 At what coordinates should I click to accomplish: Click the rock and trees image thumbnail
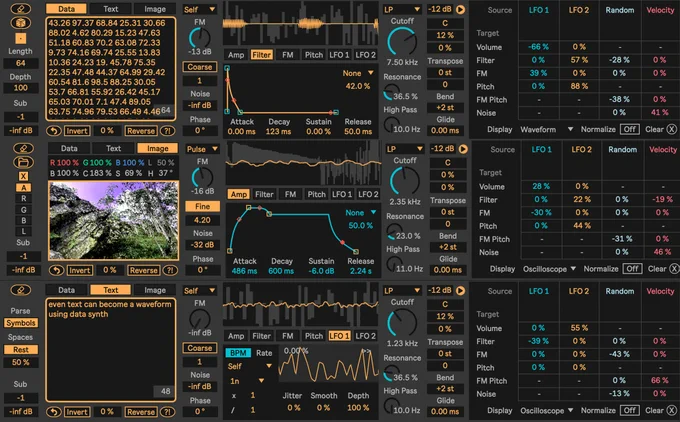(x=113, y=220)
